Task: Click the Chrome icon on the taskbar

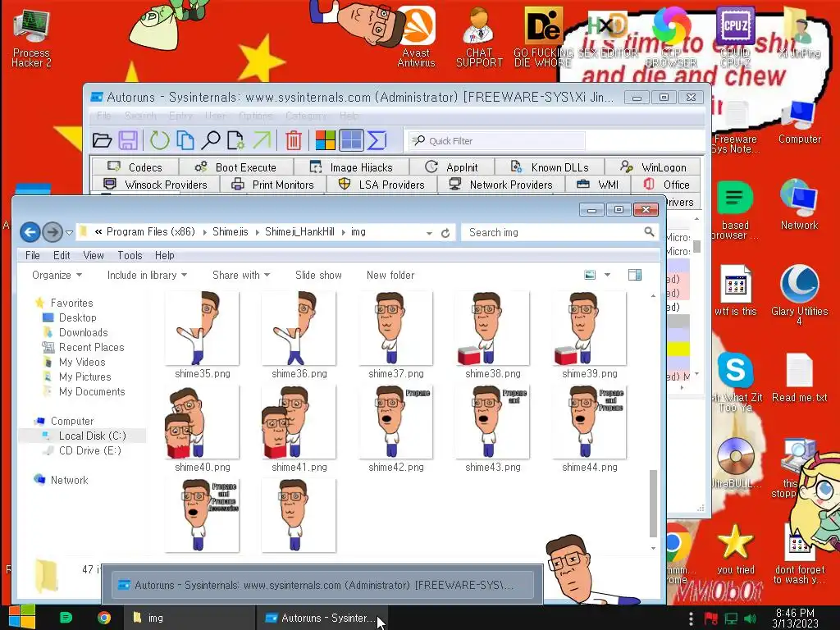Action: pyautogui.click(x=104, y=618)
